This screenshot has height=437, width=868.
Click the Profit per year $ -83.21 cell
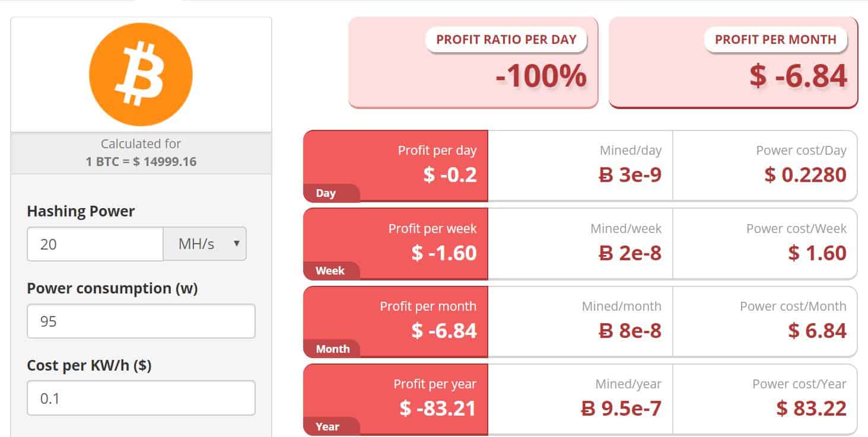(x=396, y=400)
